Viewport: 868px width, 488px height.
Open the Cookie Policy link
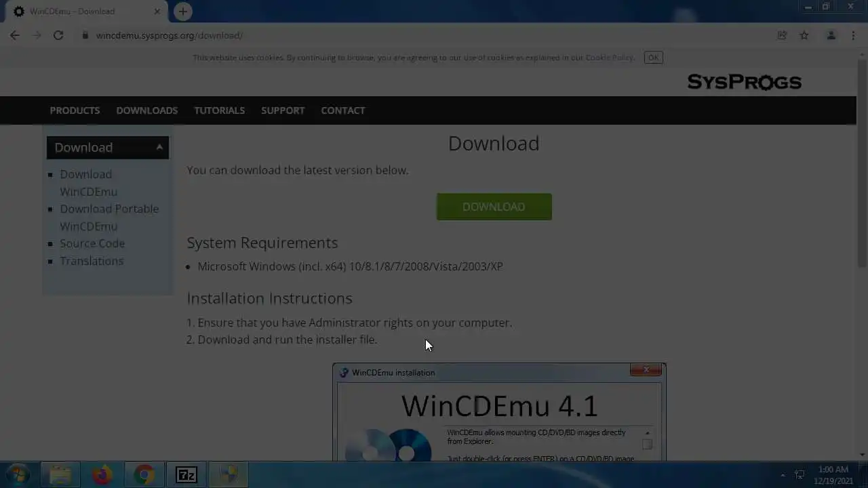pyautogui.click(x=609, y=58)
